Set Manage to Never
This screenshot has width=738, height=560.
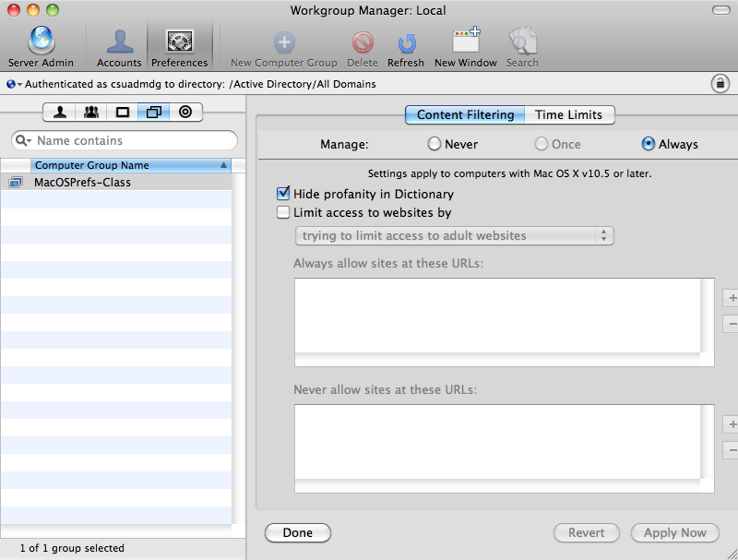coord(434,144)
